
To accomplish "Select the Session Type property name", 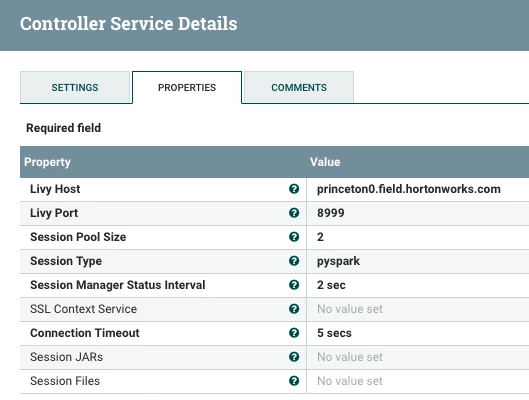I will coord(66,261).
